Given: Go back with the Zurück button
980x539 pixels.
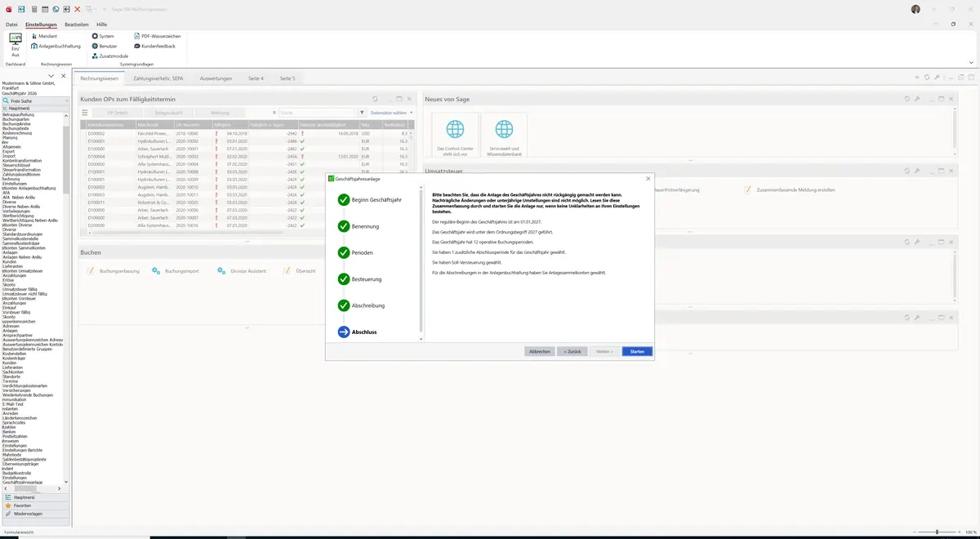Looking at the screenshot, I should point(572,351).
